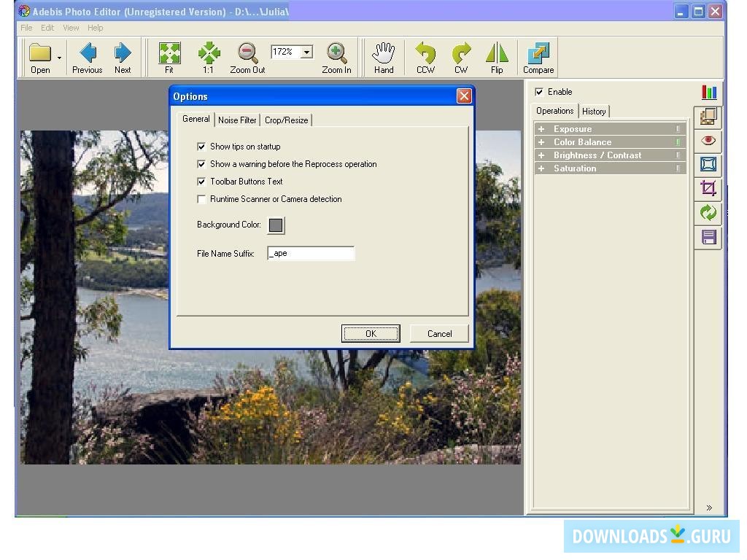Open the View menu
This screenshot has height=560, width=747.
[71, 28]
